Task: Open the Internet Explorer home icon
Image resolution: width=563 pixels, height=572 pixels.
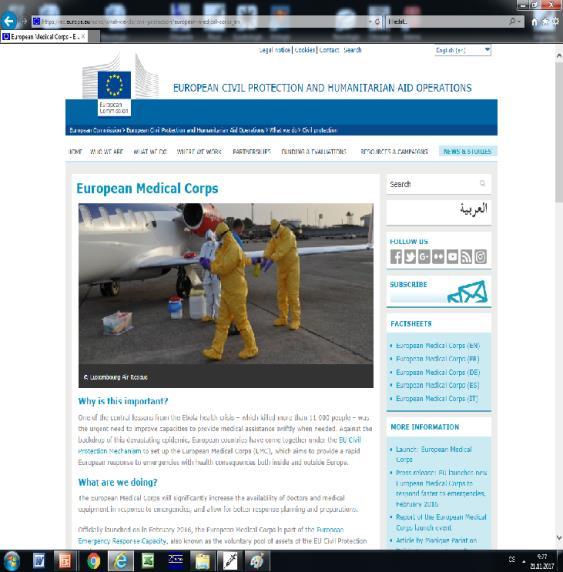Action: pos(535,22)
